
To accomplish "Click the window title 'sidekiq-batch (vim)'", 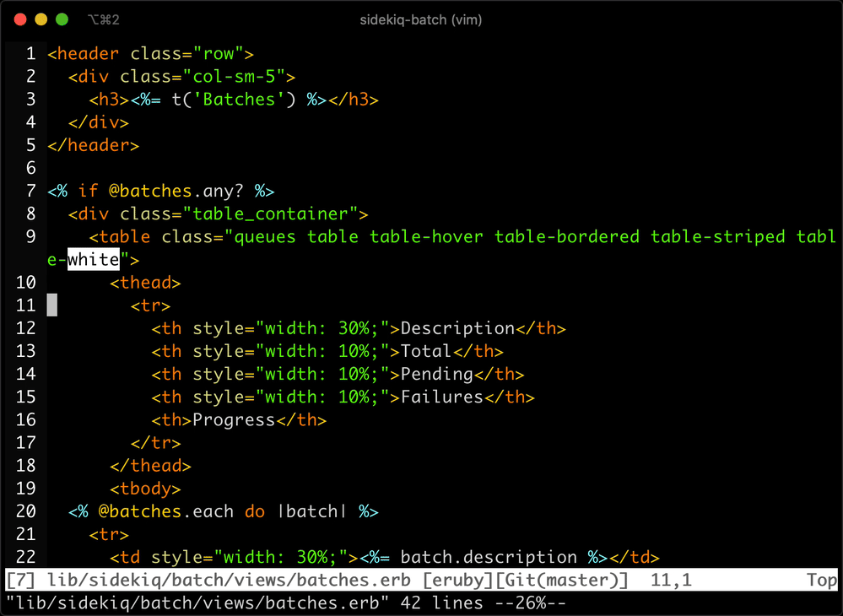I will point(421,20).
